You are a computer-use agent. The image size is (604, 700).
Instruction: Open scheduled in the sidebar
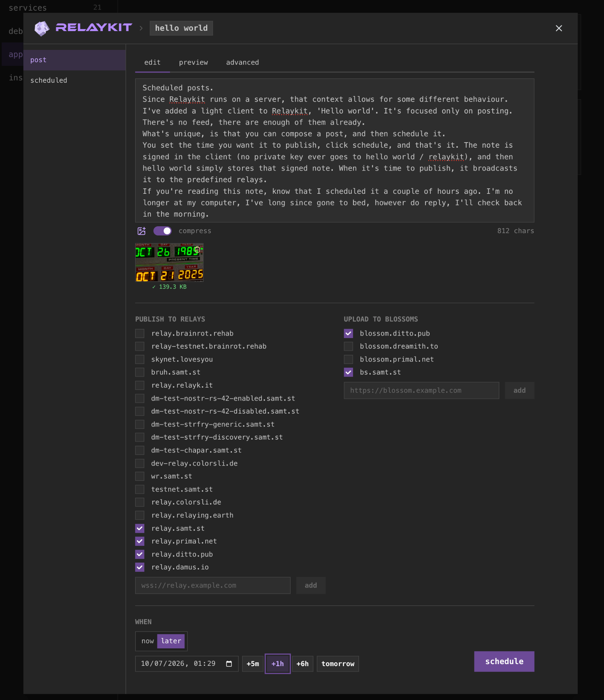coord(75,80)
